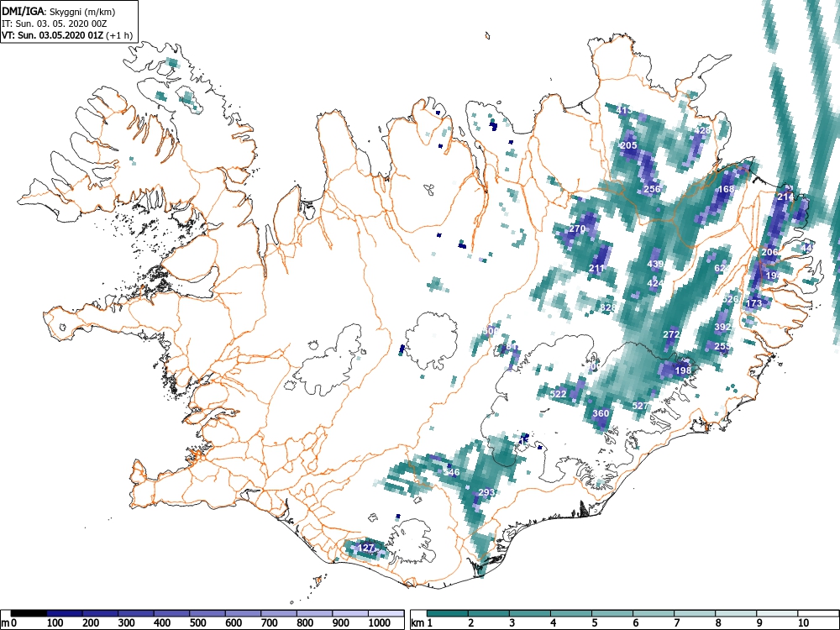
Task: Click the '424' visibility value on the map
Action: [655, 283]
